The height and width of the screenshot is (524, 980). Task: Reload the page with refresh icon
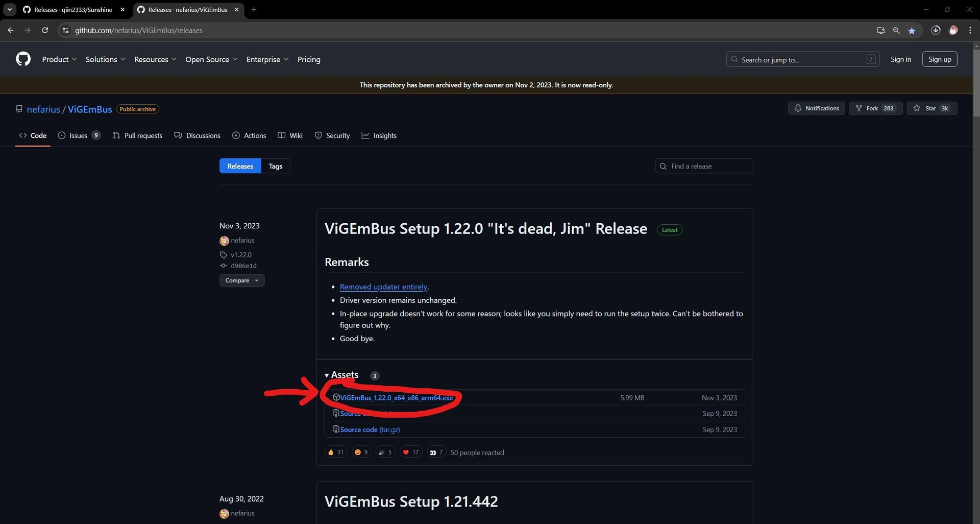pyautogui.click(x=45, y=31)
